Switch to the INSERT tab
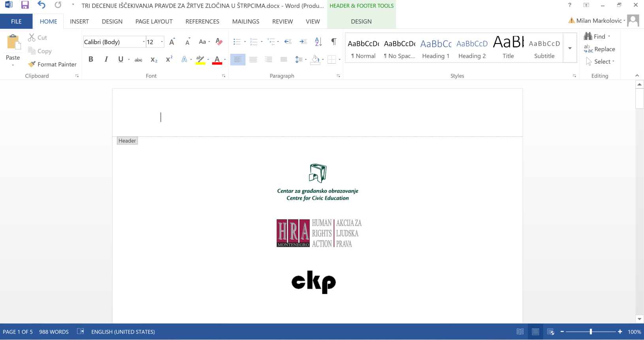The image size is (644, 340). tap(79, 21)
